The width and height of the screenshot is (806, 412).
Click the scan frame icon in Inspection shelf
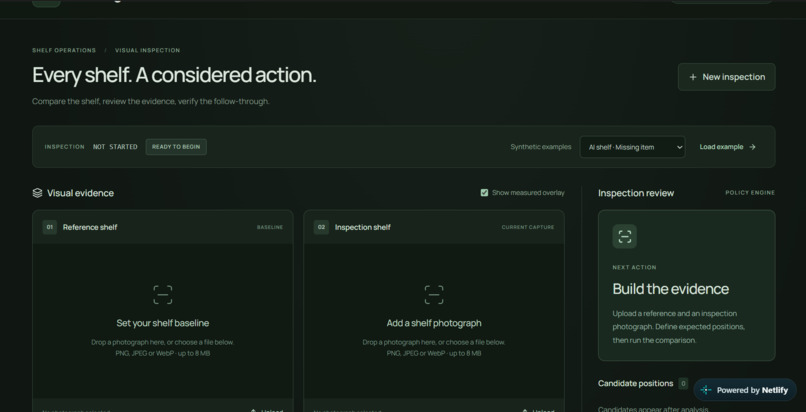point(434,295)
